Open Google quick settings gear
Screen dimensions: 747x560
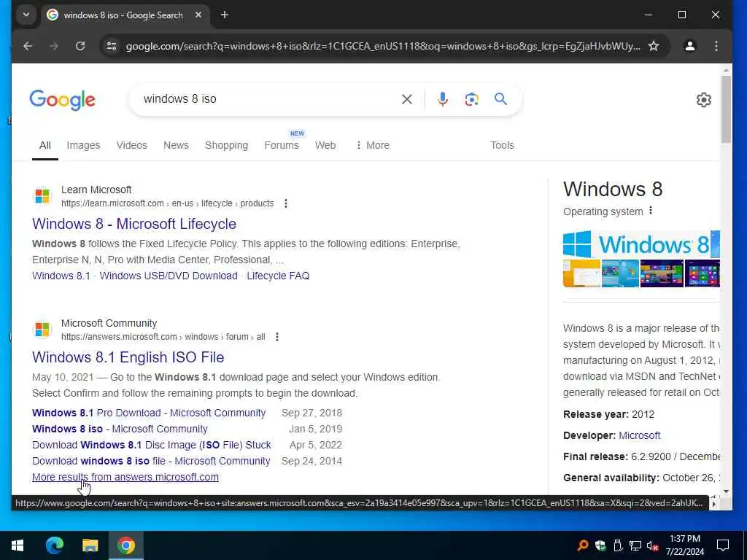(704, 99)
